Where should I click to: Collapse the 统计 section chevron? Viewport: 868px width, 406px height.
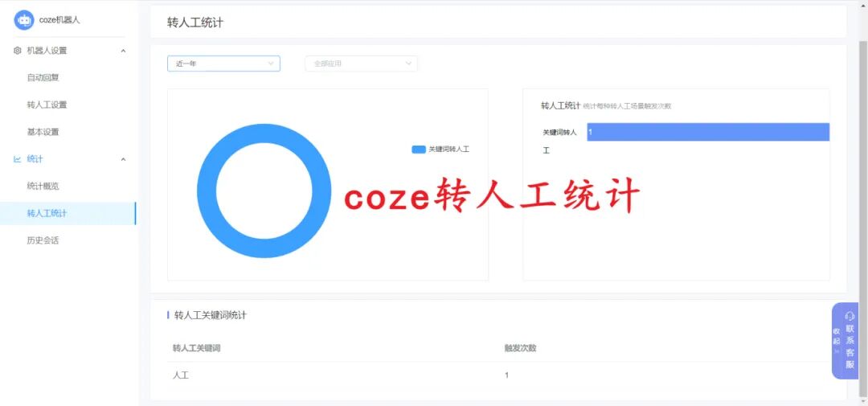[124, 159]
